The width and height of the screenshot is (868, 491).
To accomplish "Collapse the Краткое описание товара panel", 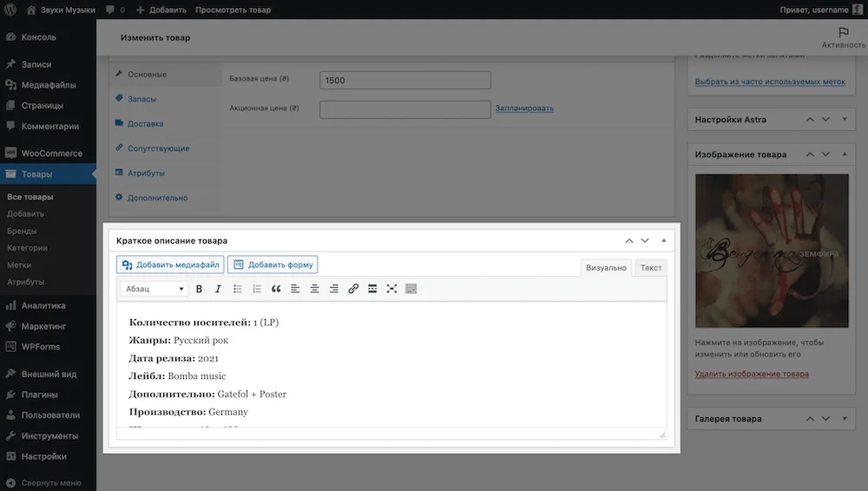I will coord(664,240).
